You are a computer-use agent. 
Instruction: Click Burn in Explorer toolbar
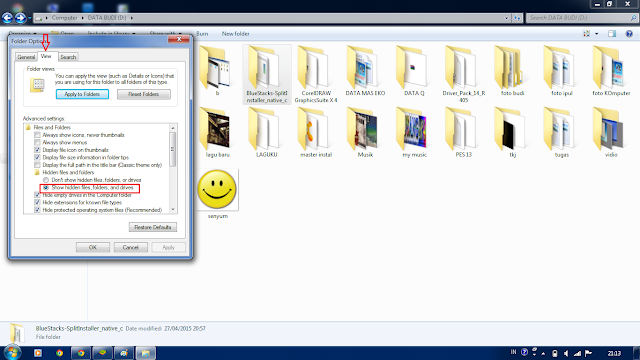202,34
